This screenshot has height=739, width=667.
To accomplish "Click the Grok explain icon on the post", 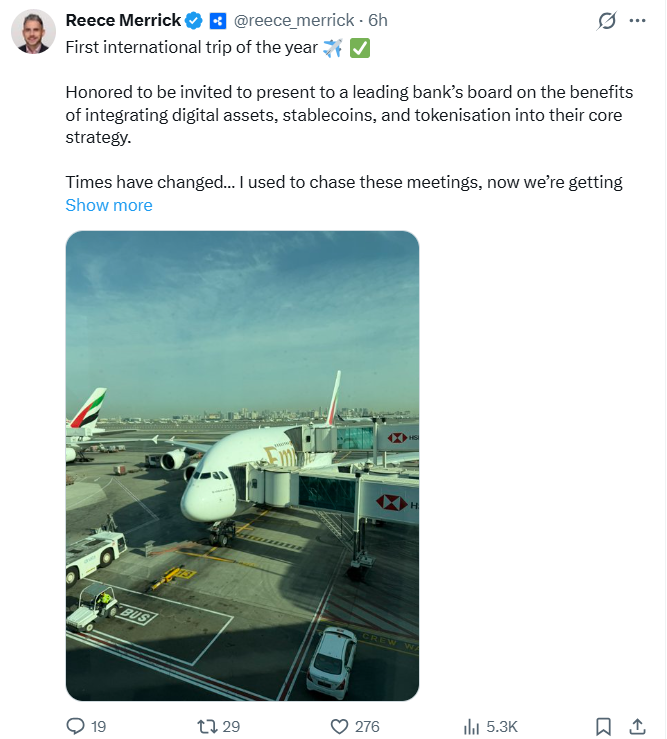I will pyautogui.click(x=605, y=20).
